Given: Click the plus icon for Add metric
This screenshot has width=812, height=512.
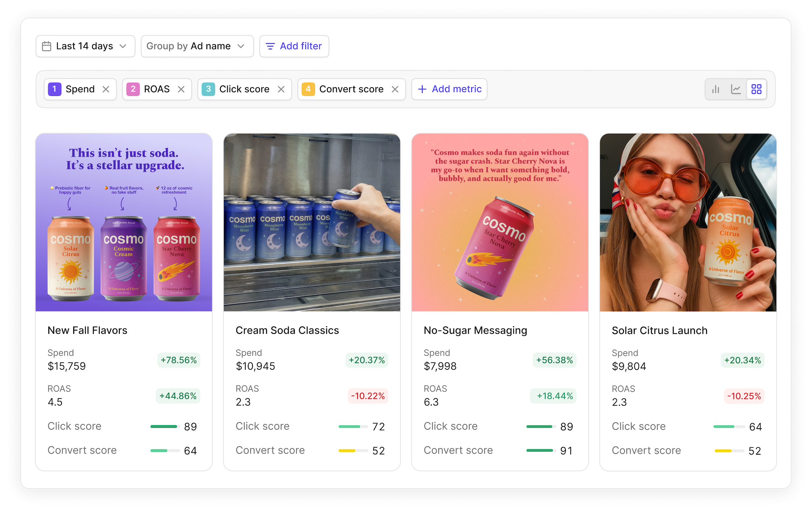Looking at the screenshot, I should (x=422, y=89).
